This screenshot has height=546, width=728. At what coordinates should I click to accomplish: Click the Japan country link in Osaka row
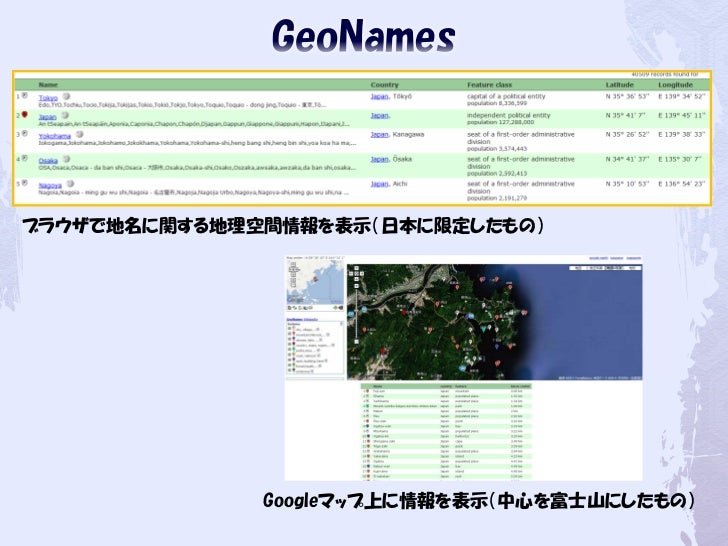(x=379, y=158)
